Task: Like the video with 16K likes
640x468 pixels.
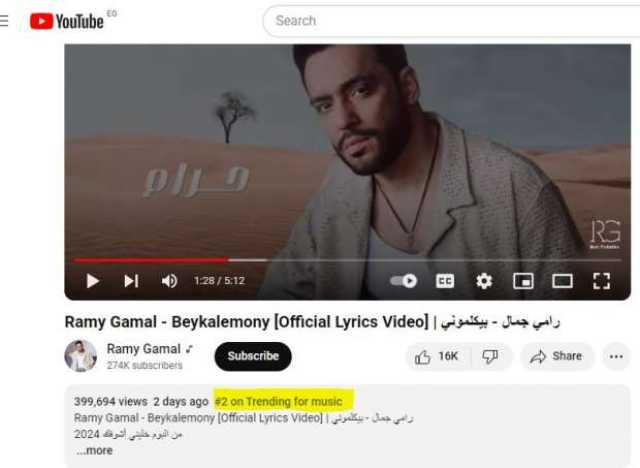Action: [x=438, y=357]
